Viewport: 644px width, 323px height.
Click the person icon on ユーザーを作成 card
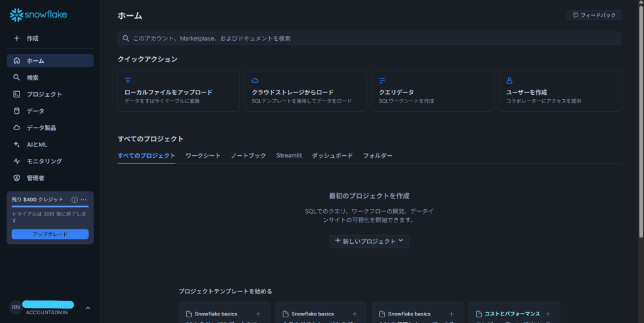pyautogui.click(x=509, y=80)
